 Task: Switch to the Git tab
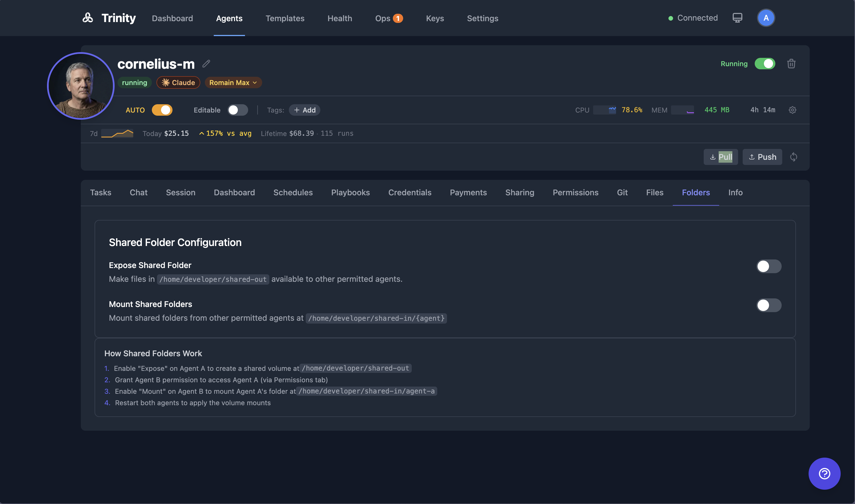tap(622, 192)
